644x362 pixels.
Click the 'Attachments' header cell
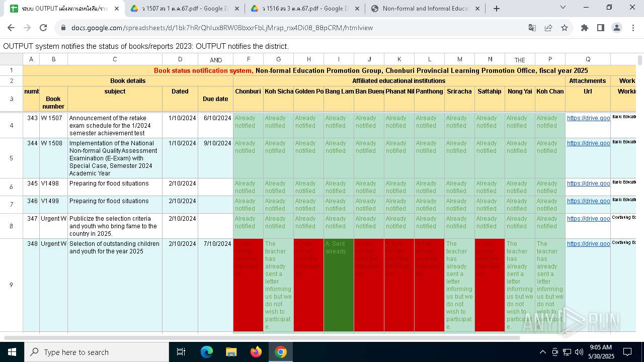(x=588, y=81)
